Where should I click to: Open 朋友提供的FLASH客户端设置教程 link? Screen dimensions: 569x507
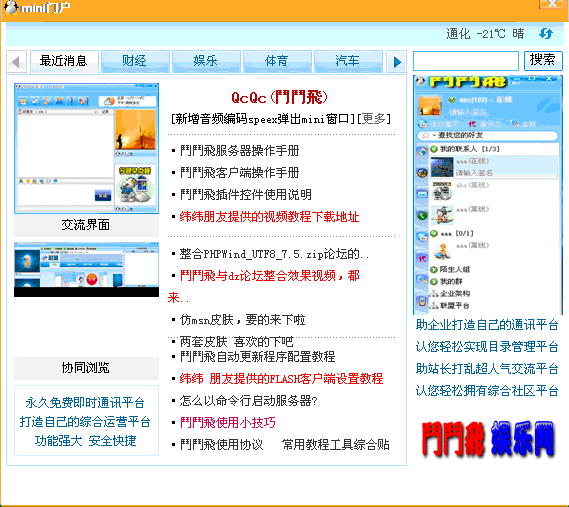pyautogui.click(x=296, y=379)
